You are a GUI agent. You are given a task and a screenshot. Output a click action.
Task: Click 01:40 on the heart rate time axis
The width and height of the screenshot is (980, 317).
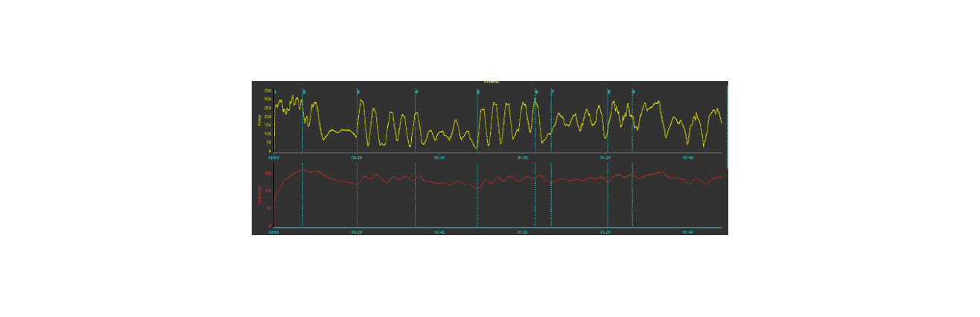point(687,232)
